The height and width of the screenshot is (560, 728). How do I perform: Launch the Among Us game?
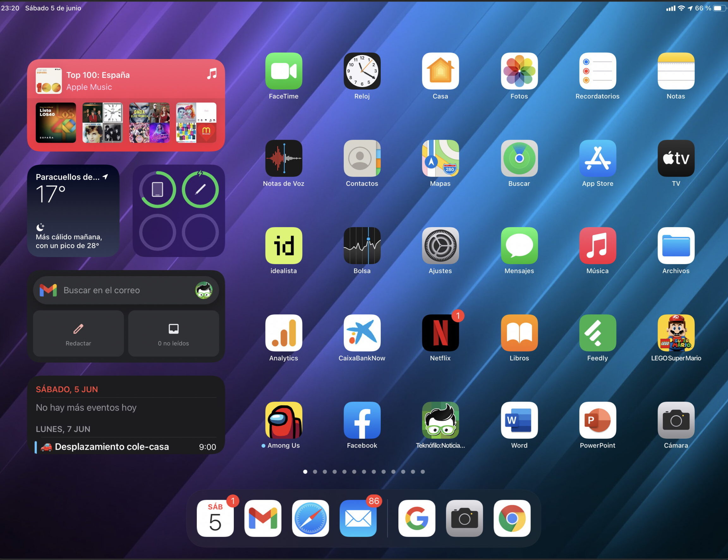(x=284, y=420)
